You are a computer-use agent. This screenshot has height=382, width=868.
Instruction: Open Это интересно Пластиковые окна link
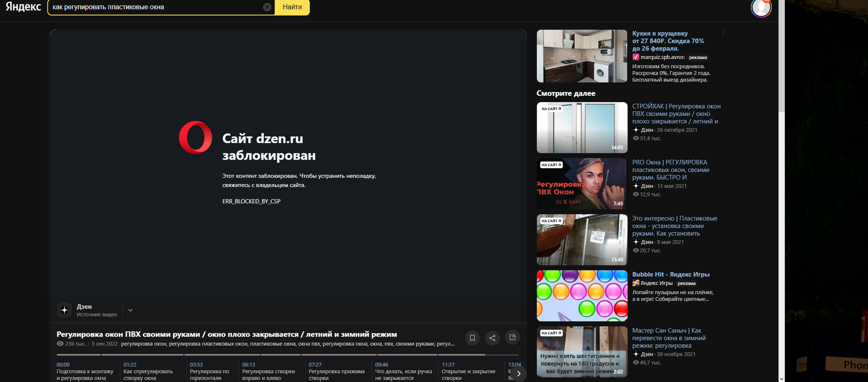[x=675, y=226]
